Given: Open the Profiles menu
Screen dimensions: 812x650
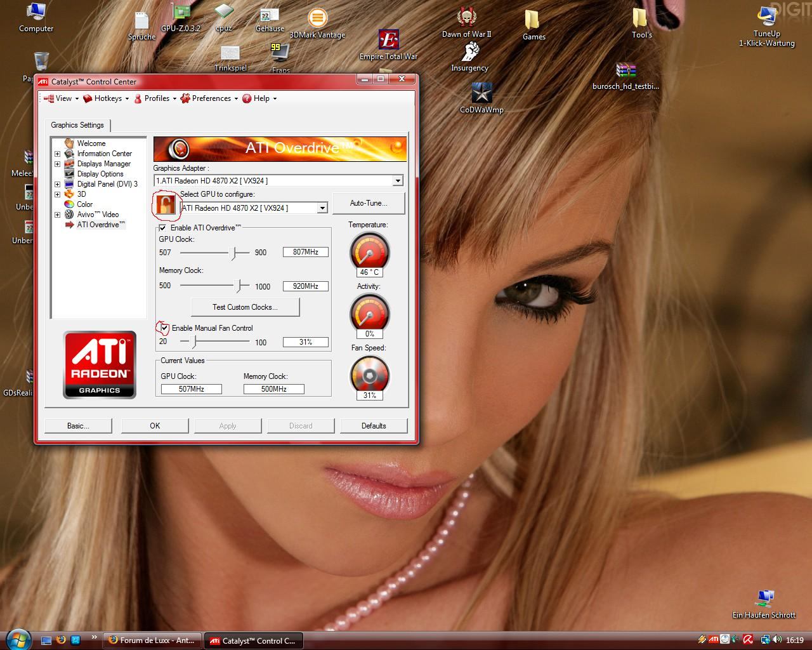Looking at the screenshot, I should pyautogui.click(x=155, y=98).
